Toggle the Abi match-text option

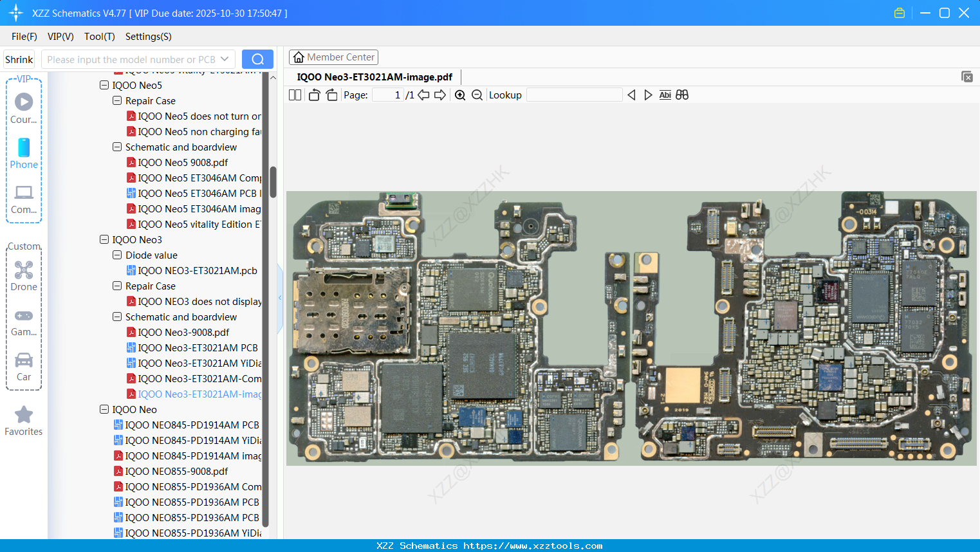pyautogui.click(x=665, y=95)
